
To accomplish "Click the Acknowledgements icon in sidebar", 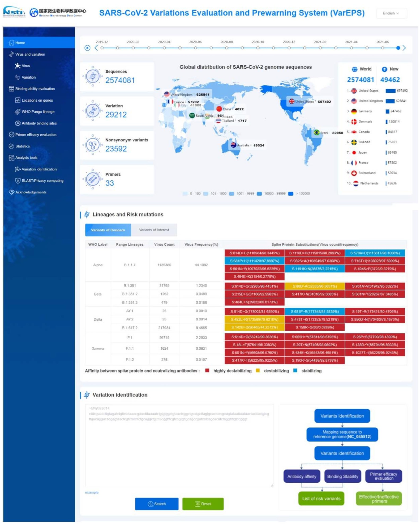I will [x=11, y=192].
